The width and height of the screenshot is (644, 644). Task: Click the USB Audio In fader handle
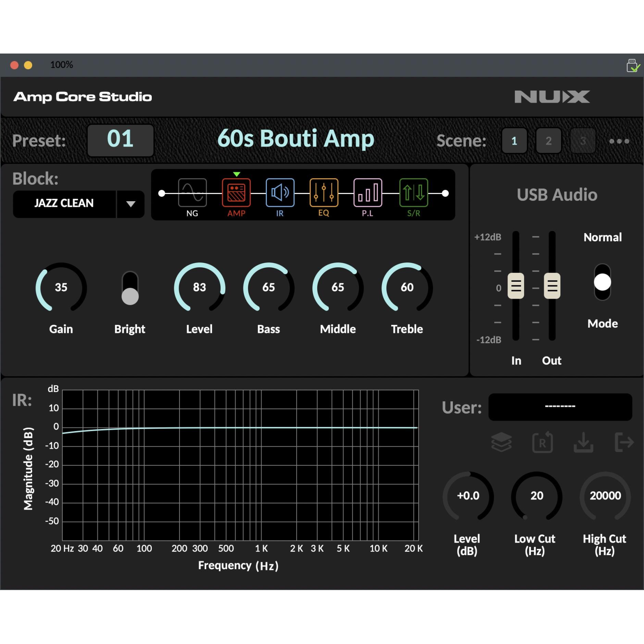pyautogui.click(x=516, y=286)
